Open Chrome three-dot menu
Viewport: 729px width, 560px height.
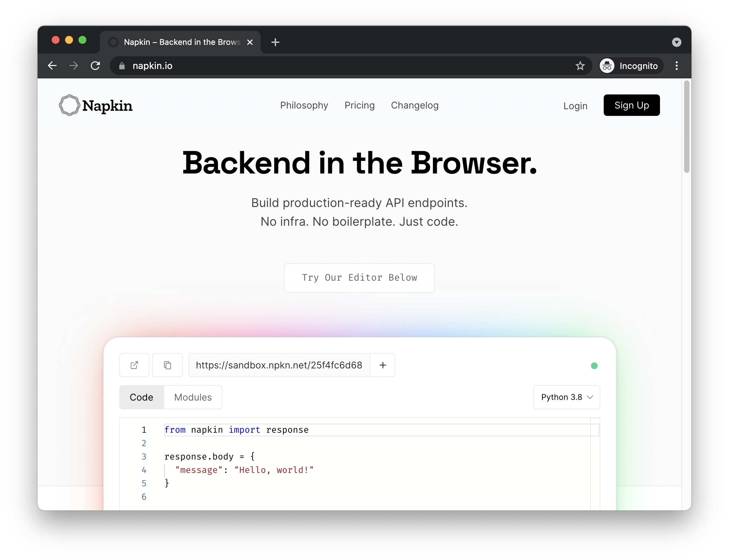pyautogui.click(x=676, y=66)
